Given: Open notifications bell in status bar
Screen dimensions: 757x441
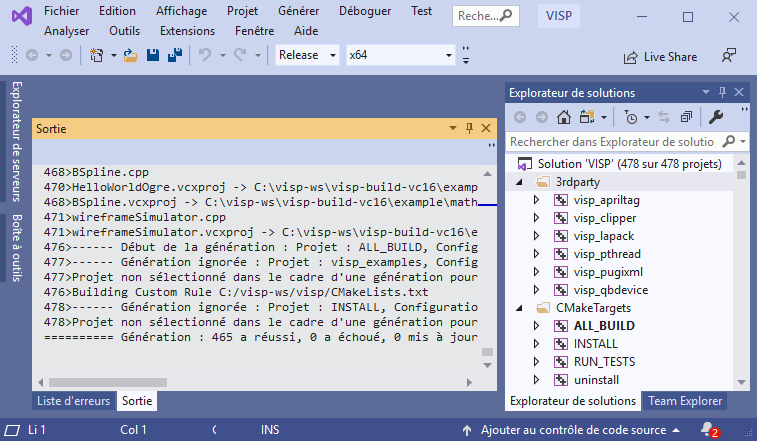Looking at the screenshot, I should (709, 429).
